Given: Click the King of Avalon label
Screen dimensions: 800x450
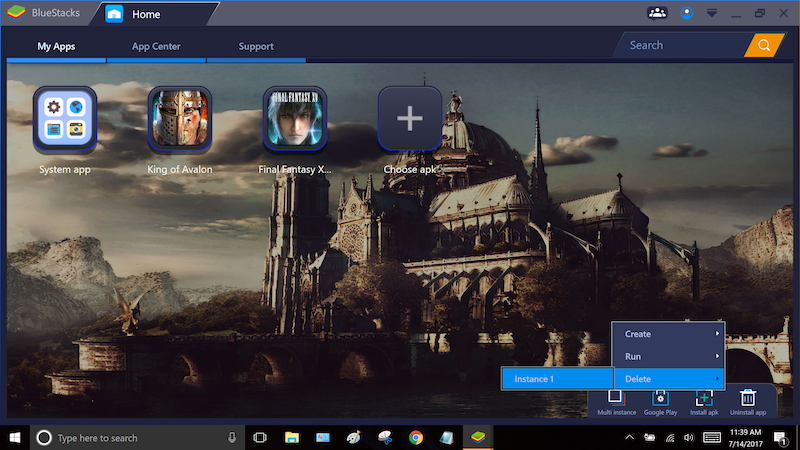Looking at the screenshot, I should click(180, 169).
